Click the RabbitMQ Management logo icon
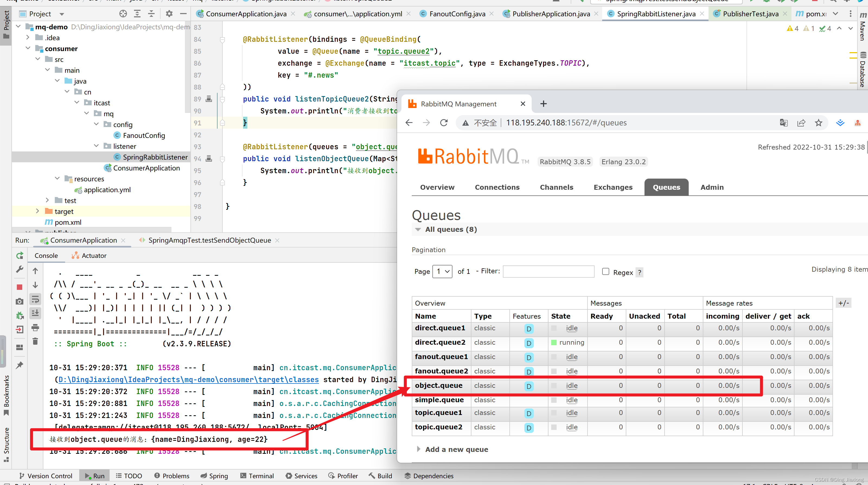This screenshot has width=868, height=485. [413, 104]
